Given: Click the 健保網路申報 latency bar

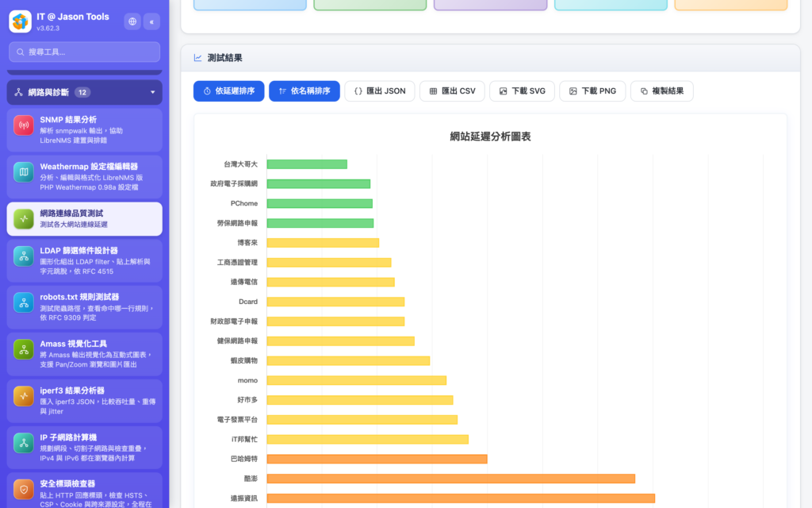Looking at the screenshot, I should 341,341.
